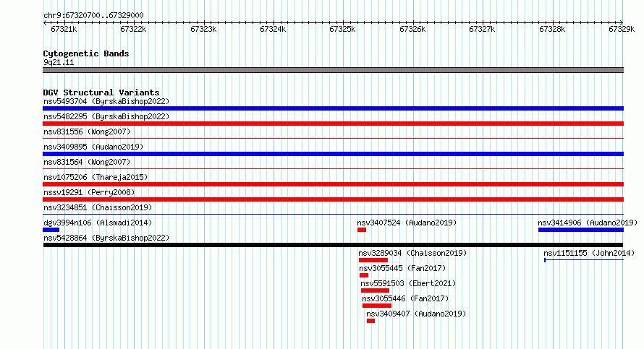Image resolution: width=644 pixels, height=349 pixels.
Task: Click the 67329k ruler position
Action: pos(622,29)
